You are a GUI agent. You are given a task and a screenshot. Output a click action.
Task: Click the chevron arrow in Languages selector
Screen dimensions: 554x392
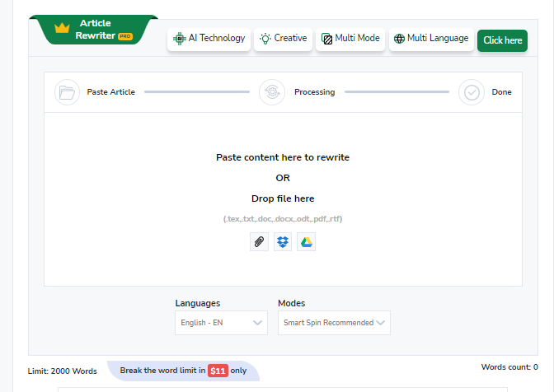point(257,323)
